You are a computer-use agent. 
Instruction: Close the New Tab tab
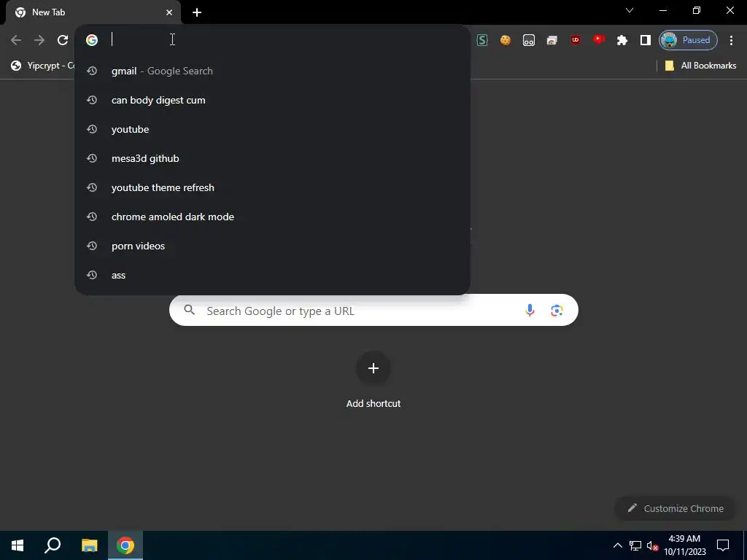click(169, 12)
